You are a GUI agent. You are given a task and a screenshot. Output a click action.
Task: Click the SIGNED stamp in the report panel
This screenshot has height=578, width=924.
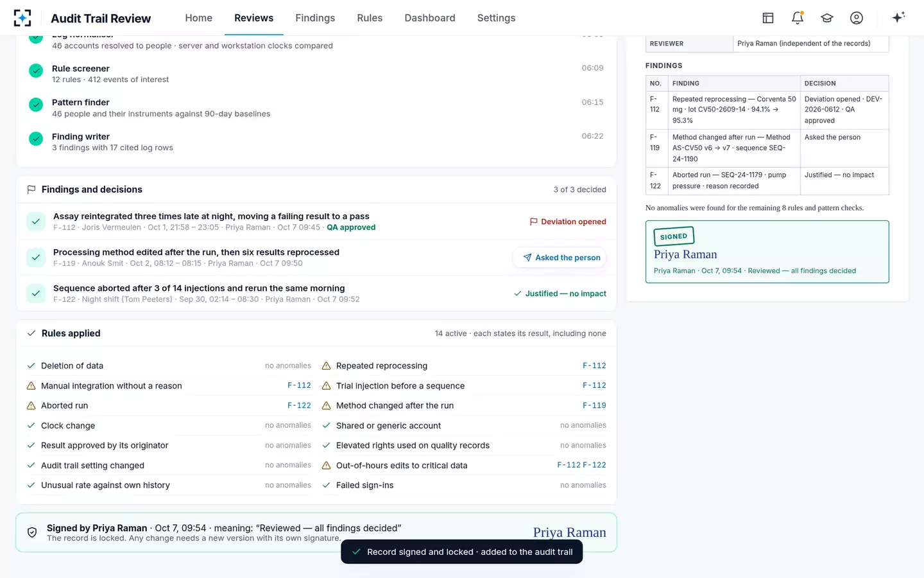(x=674, y=236)
